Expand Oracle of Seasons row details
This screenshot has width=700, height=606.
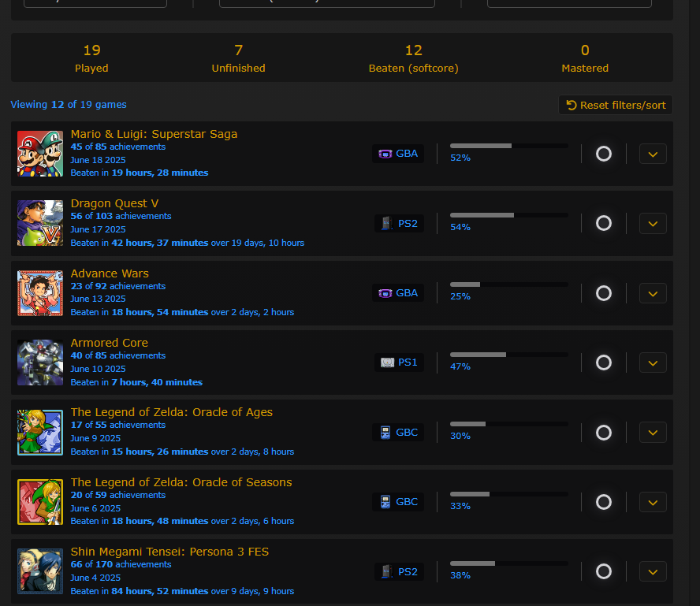(x=653, y=503)
